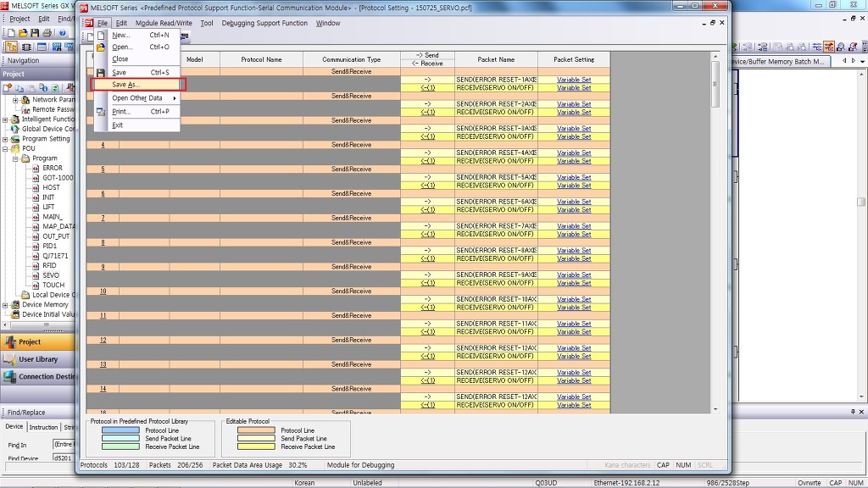Viewport: 868px width, 488px height.
Task: Click Variable Set link for SEND(ERROR RESET-1AXIS)
Action: coord(574,80)
